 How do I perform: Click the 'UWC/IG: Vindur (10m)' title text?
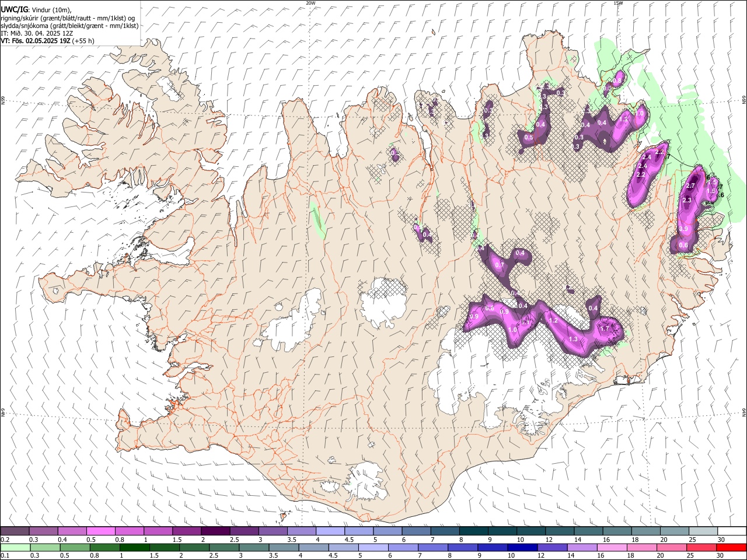[35, 10]
